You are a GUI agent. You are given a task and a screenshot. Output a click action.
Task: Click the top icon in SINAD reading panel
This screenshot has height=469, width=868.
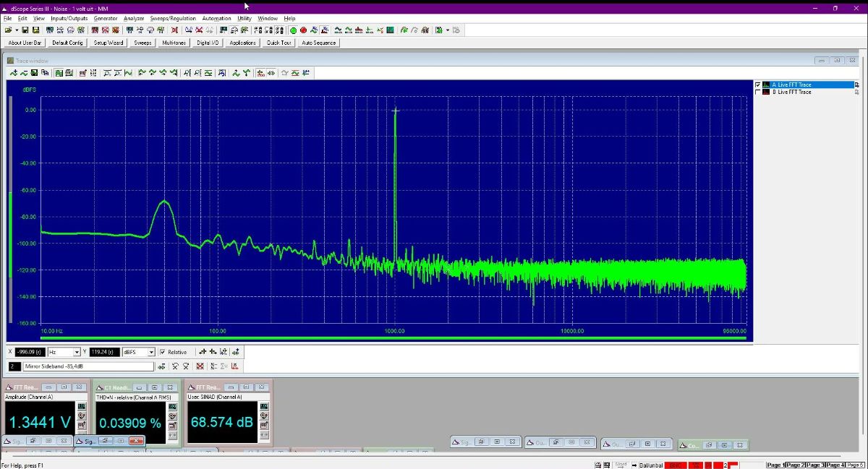coord(263,406)
